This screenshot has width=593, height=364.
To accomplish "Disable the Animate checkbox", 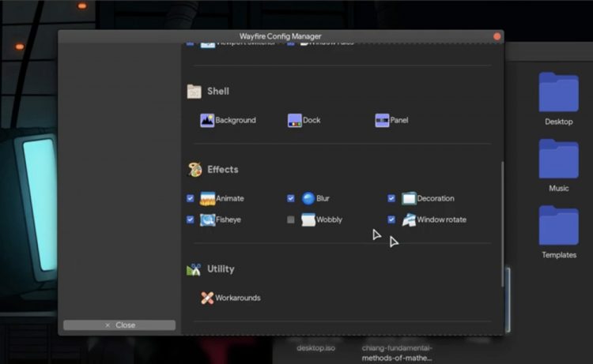I will coord(191,198).
